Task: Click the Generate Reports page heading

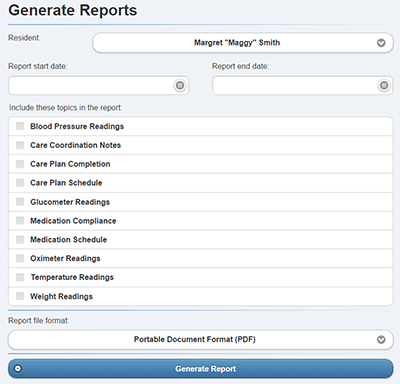Action: point(73,10)
